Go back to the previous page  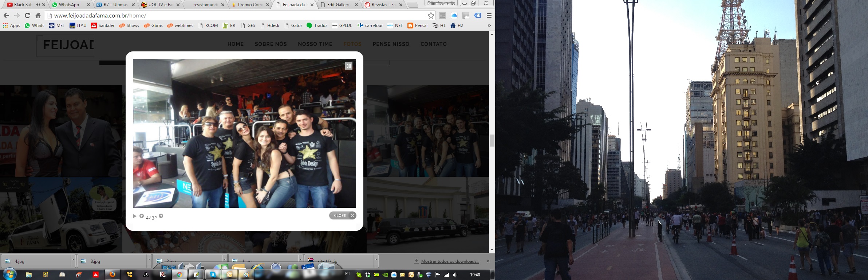[x=6, y=15]
